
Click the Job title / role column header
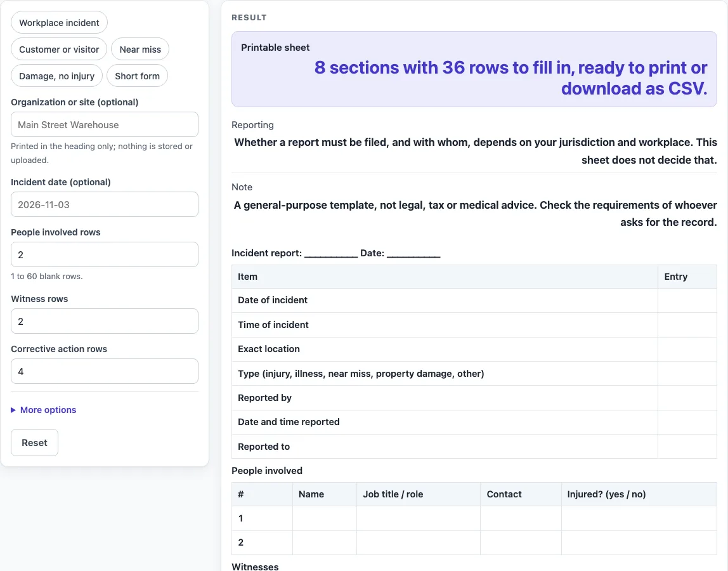(419, 494)
